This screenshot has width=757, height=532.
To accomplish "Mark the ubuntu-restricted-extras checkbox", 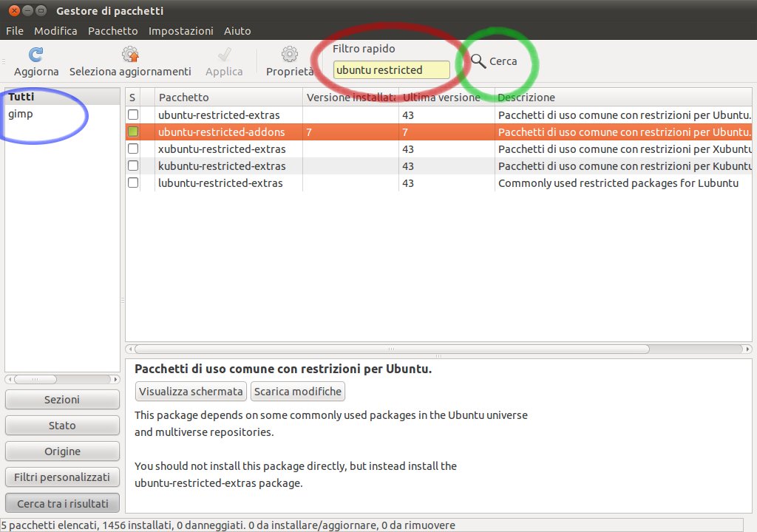I will tap(133, 115).
